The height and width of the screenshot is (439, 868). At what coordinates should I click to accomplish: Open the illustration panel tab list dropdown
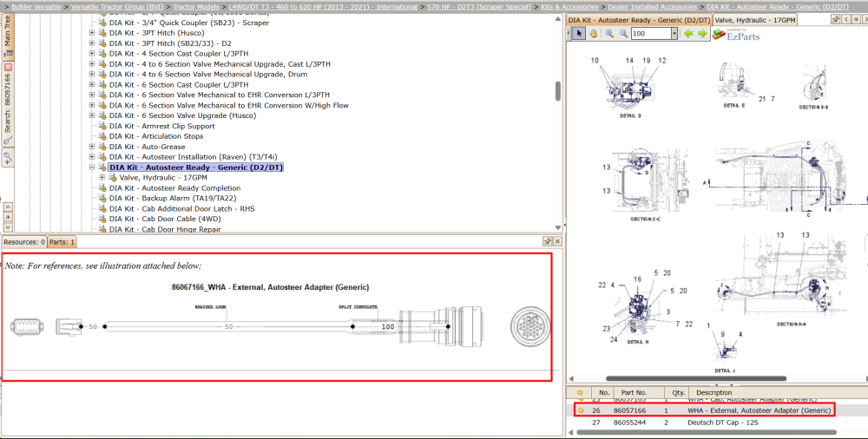pos(857,19)
